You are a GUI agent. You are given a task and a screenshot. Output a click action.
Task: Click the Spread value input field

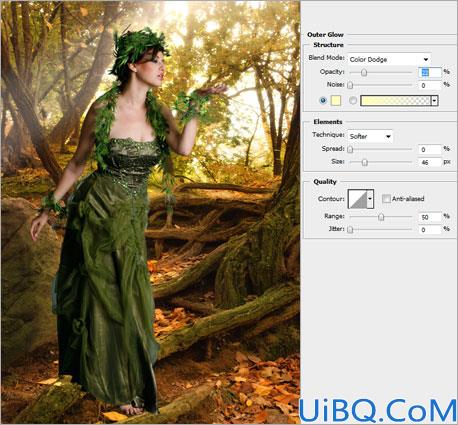pos(429,149)
